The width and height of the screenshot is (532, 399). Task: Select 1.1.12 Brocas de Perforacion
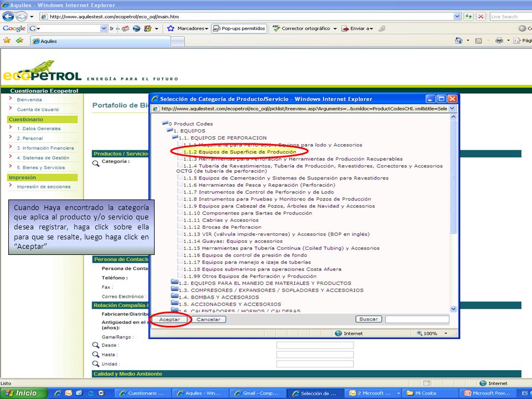pyautogui.click(x=222, y=227)
